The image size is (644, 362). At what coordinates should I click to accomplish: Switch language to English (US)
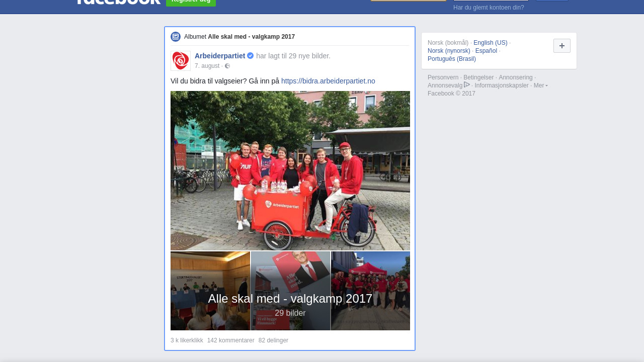[491, 43]
